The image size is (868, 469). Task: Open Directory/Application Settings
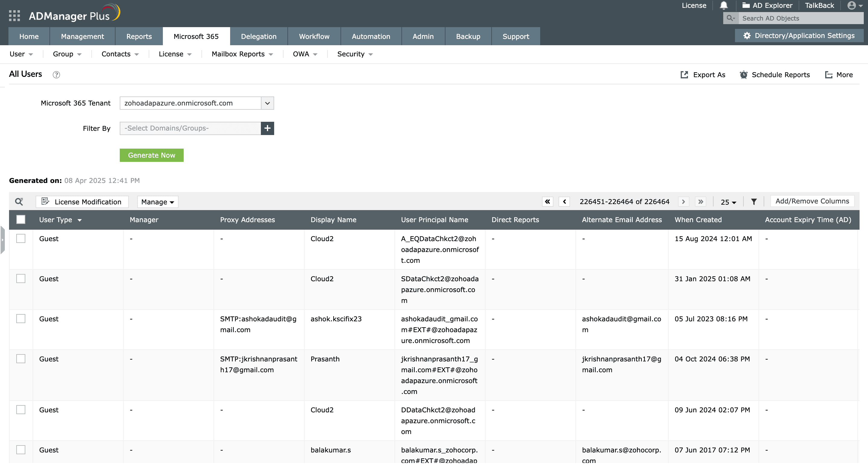tap(799, 35)
